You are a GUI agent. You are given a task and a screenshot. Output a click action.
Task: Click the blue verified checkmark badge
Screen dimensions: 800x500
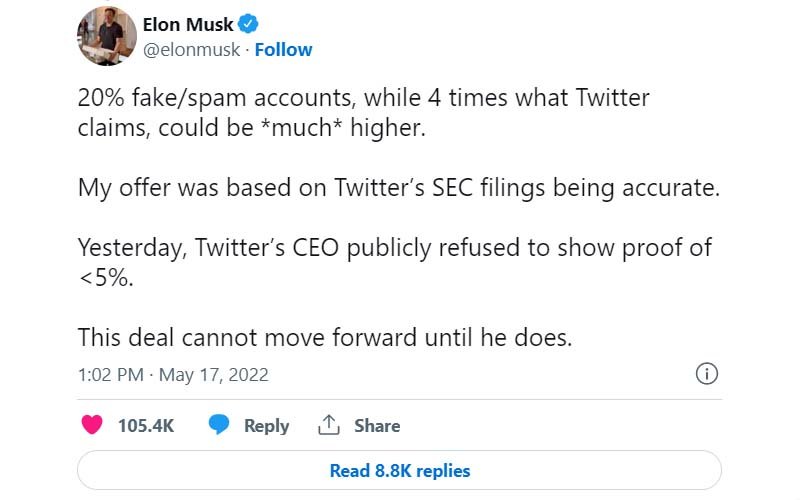click(248, 24)
